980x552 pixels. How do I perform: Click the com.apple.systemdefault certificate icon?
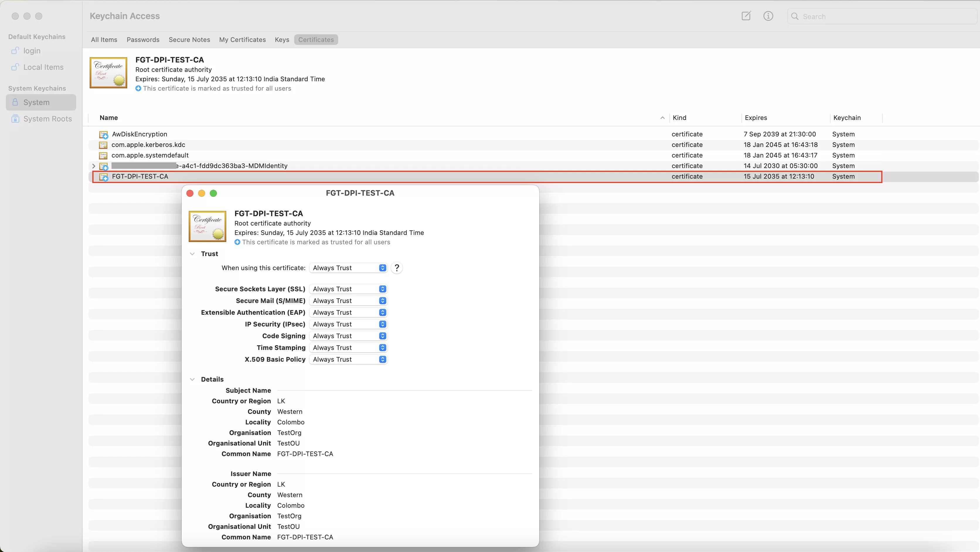click(x=103, y=156)
